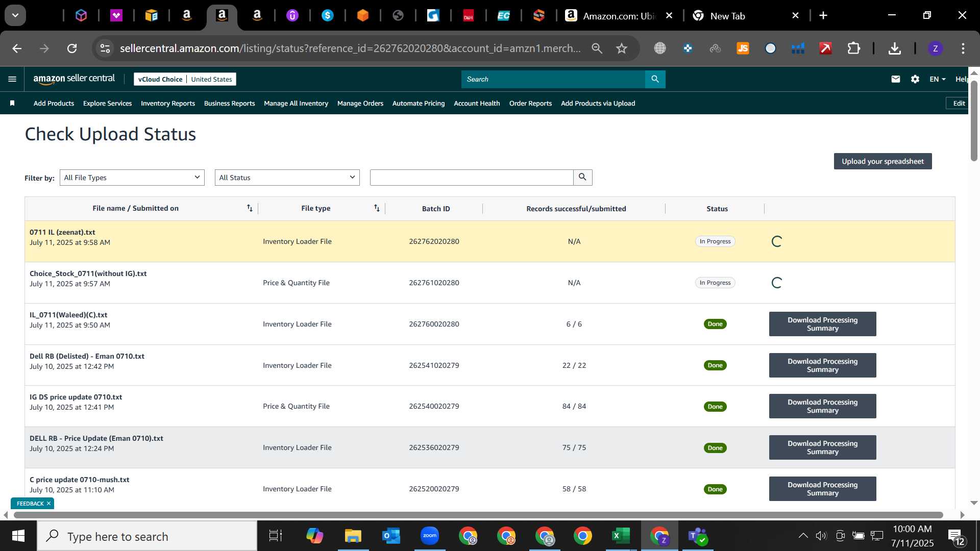Click the horizontal scrollbar at bottom

point(478,515)
